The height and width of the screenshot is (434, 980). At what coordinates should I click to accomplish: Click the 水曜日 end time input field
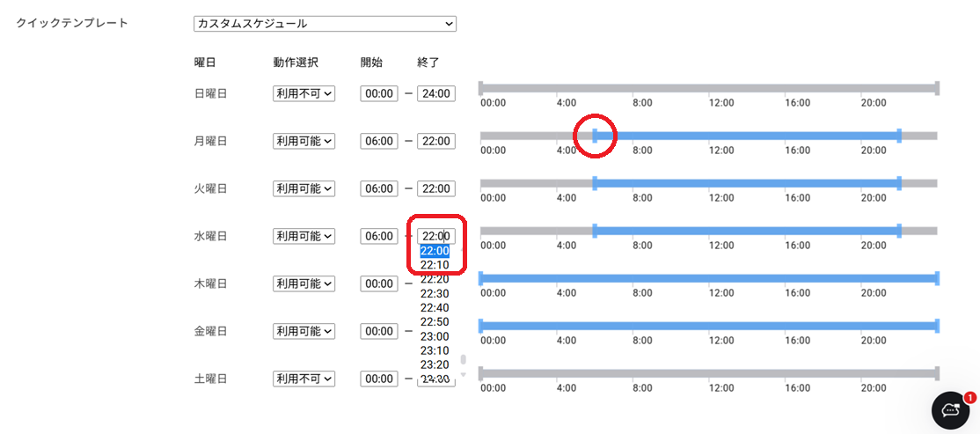click(x=435, y=236)
